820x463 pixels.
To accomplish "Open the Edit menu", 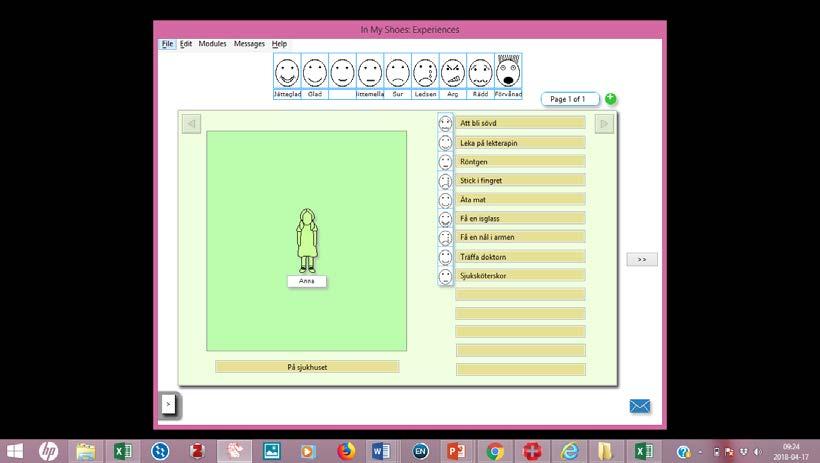I will click(186, 44).
